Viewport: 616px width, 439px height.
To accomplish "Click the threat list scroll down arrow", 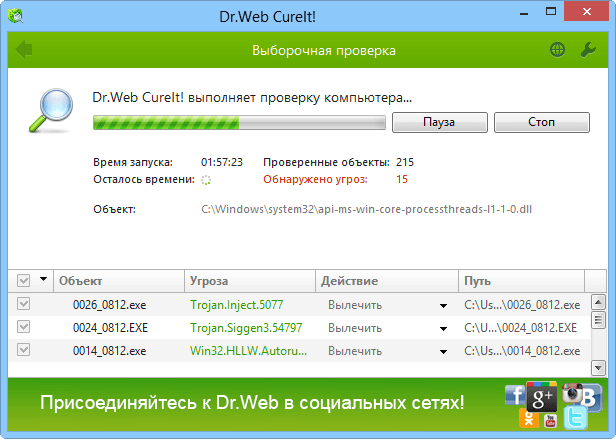I will tap(598, 368).
